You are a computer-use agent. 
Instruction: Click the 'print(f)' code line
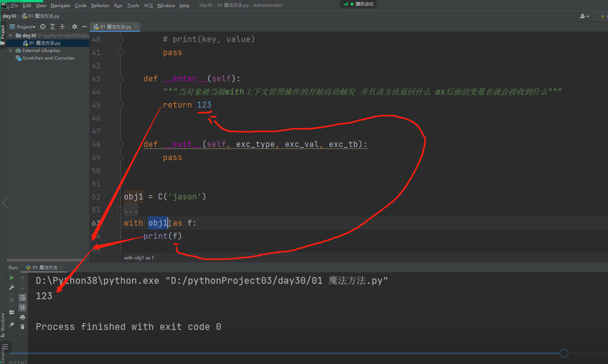[163, 236]
